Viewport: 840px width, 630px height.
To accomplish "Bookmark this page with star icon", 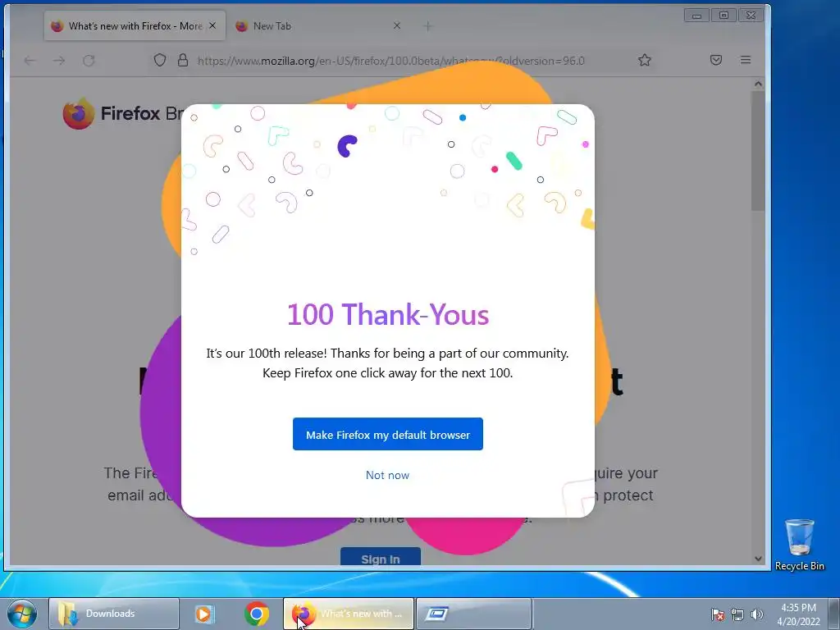I will click(x=645, y=60).
